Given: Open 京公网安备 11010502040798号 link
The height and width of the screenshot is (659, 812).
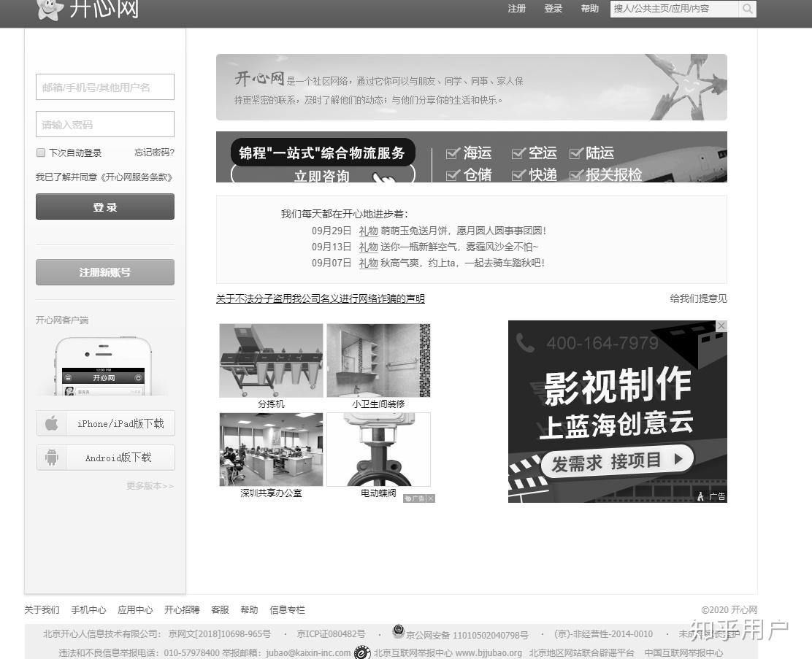Looking at the screenshot, I should [x=467, y=635].
